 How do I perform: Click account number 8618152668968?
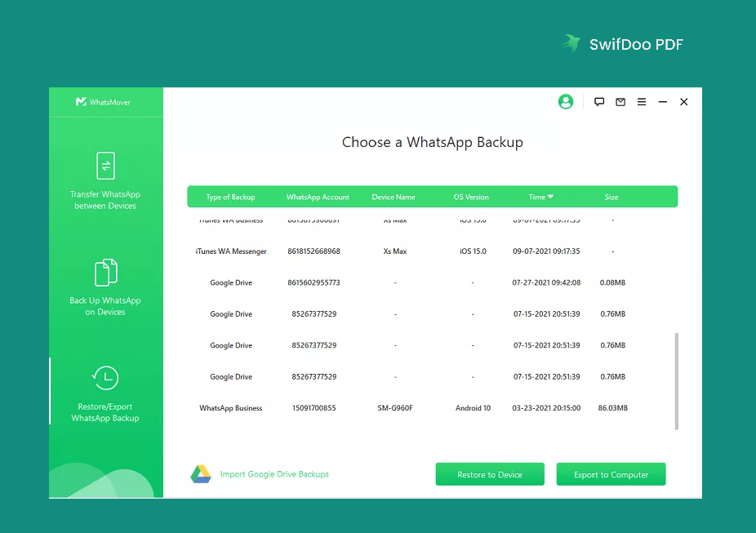tap(314, 251)
